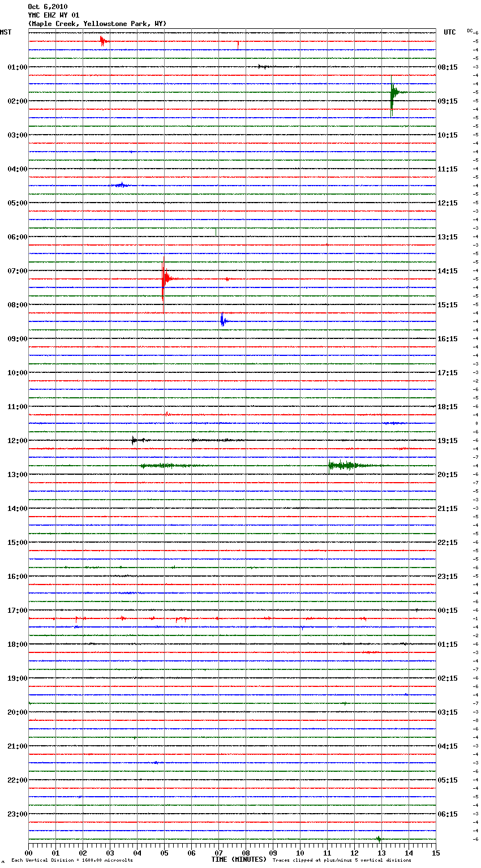Select the '06:00' MST time label

point(18,237)
